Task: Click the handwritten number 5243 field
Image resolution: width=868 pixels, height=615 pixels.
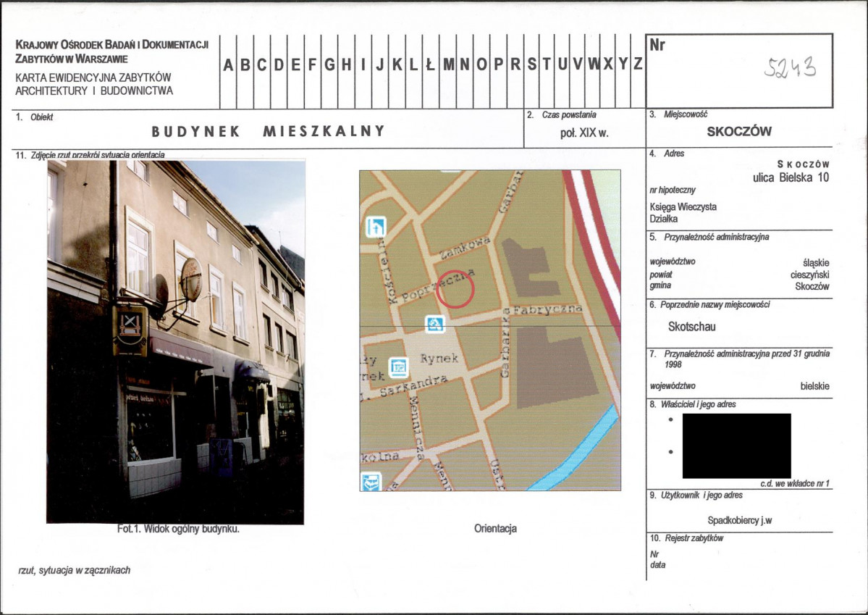Action: pyautogui.click(x=790, y=67)
